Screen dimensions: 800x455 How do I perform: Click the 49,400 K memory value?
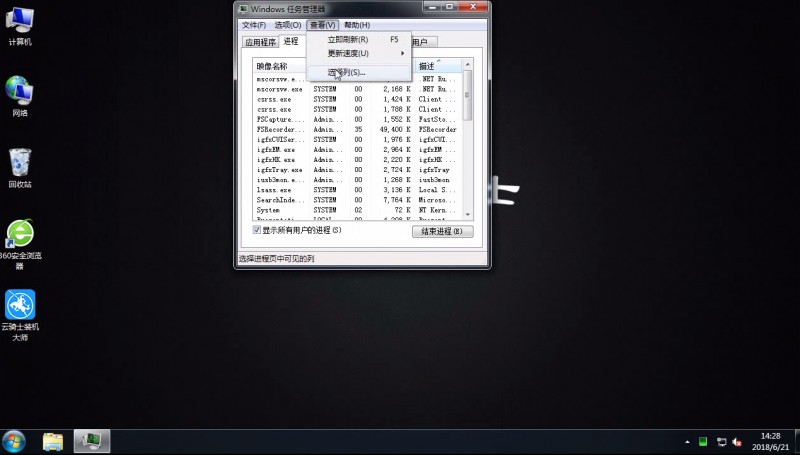395,130
